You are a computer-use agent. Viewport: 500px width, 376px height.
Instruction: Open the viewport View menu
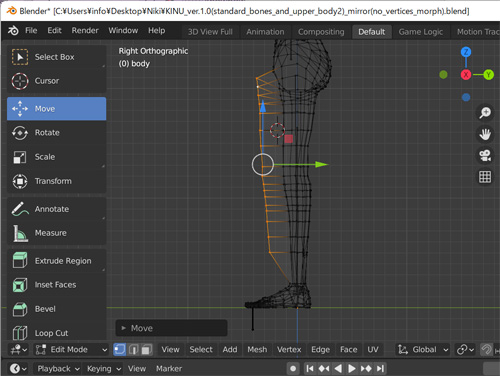tap(170, 349)
